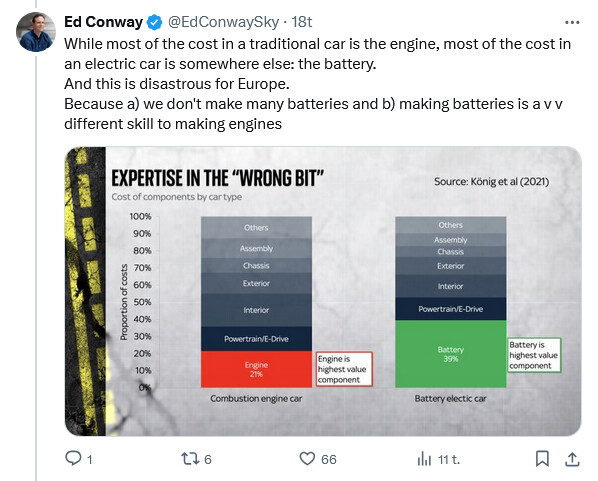
Task: Click the reply speech bubble icon
Action: (x=73, y=458)
